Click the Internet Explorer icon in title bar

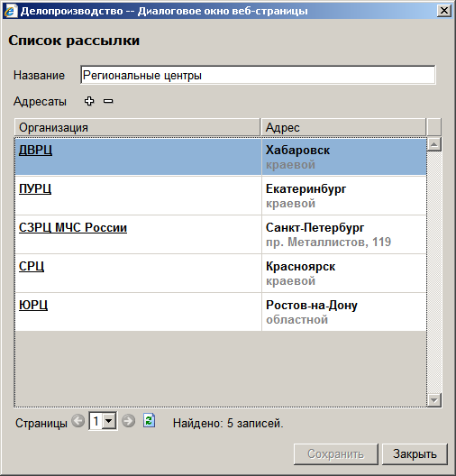click(10, 11)
